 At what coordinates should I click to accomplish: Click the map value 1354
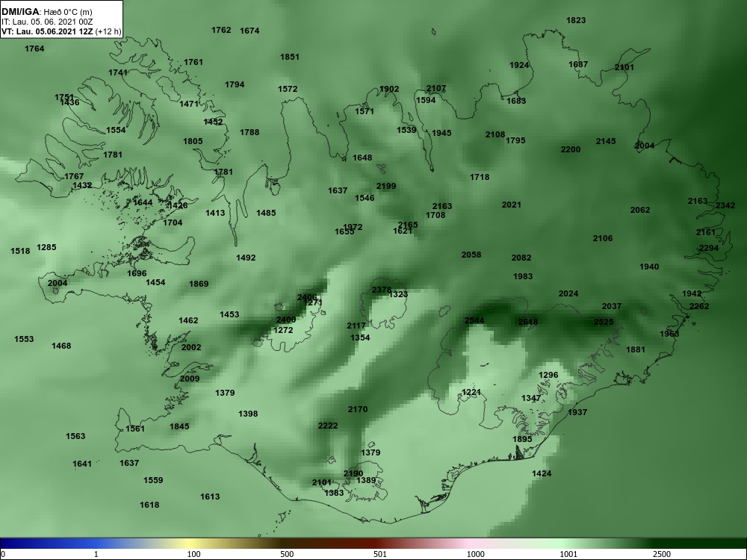point(360,337)
